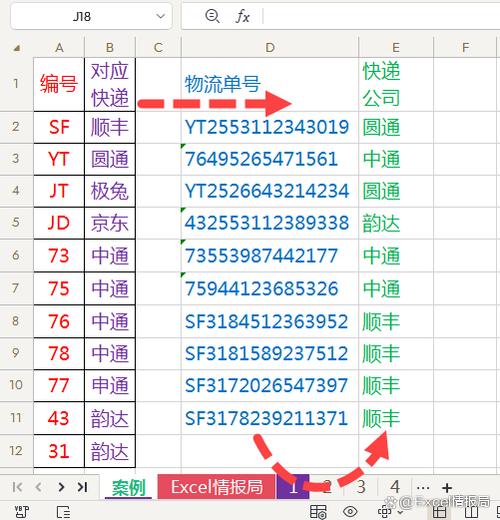Select sheet tab 1
The image size is (500, 520).
(293, 487)
